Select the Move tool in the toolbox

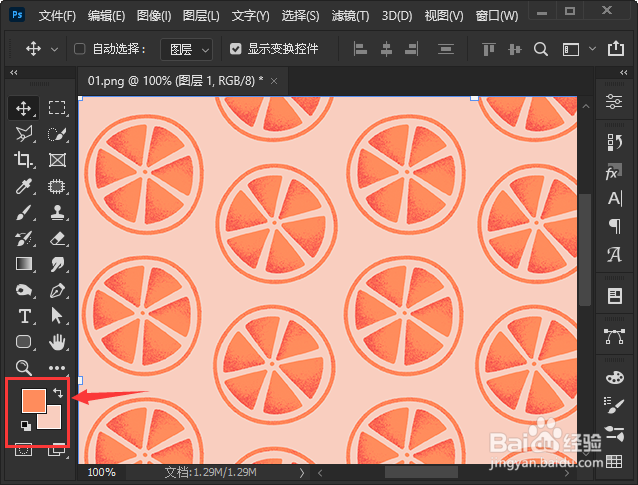pyautogui.click(x=23, y=108)
